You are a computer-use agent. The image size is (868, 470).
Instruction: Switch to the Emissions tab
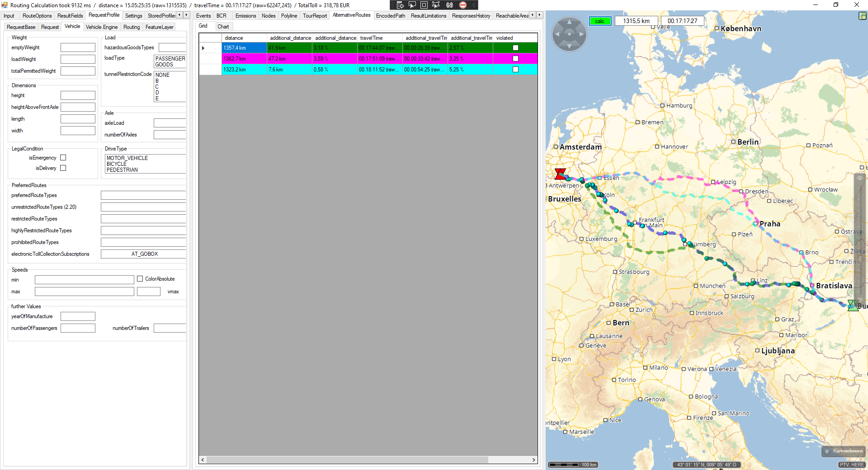(x=245, y=16)
